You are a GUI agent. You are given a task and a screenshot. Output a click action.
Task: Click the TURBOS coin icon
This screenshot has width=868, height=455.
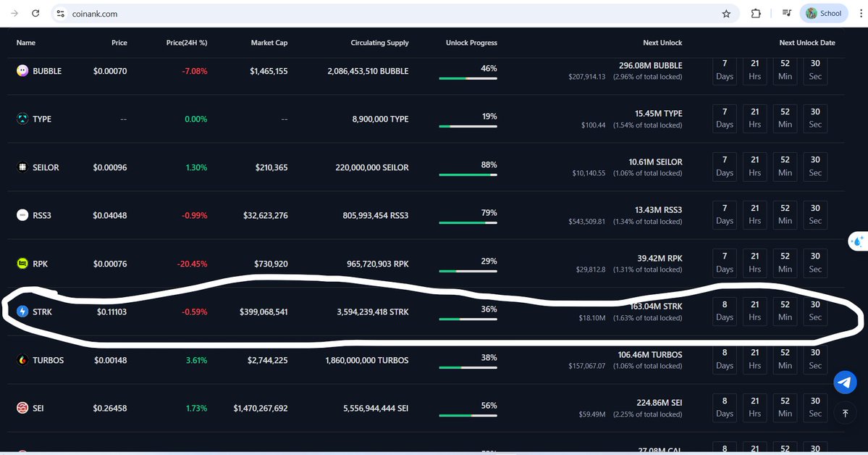pos(22,359)
